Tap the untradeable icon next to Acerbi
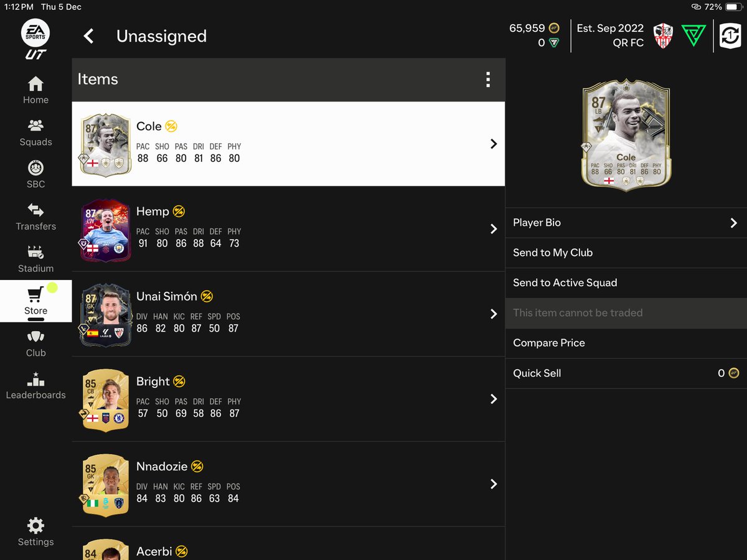Image resolution: width=747 pixels, height=560 pixels. 182,551
